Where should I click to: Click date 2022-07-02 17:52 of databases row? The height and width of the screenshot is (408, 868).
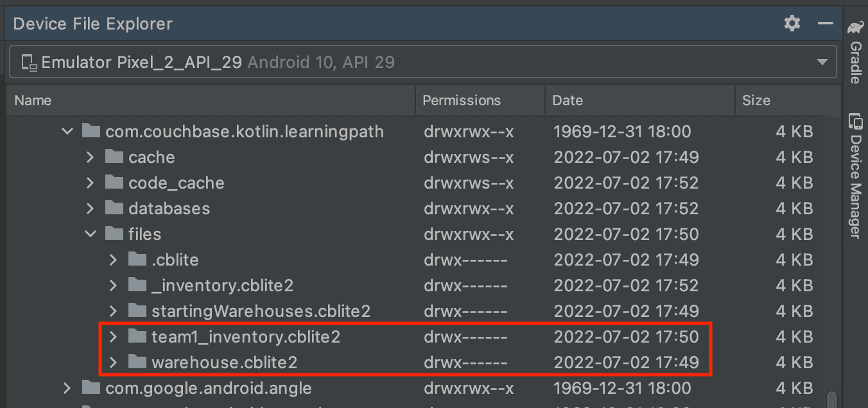tap(626, 208)
